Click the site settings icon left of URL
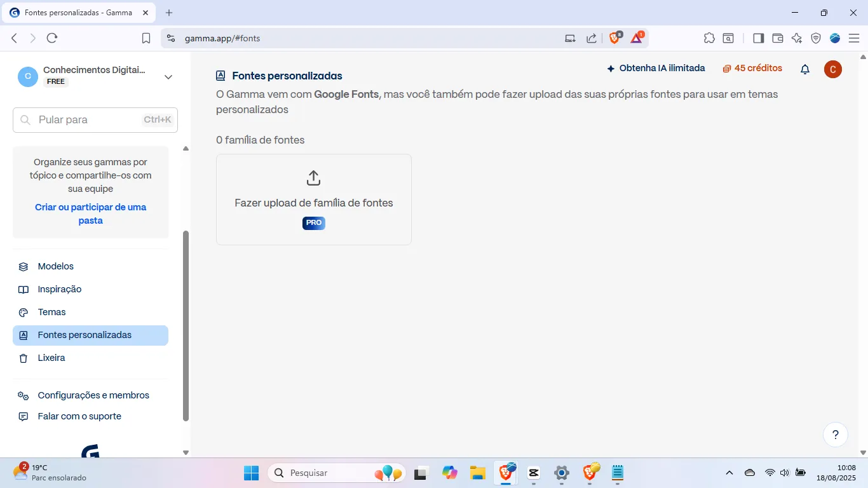 coord(170,38)
